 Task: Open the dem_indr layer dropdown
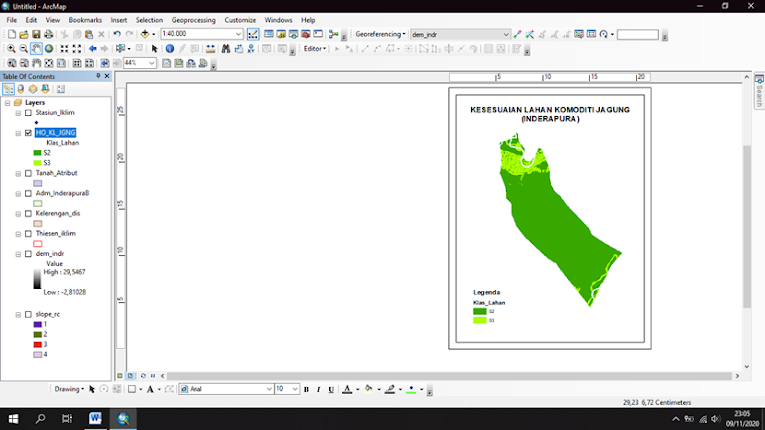(505, 34)
